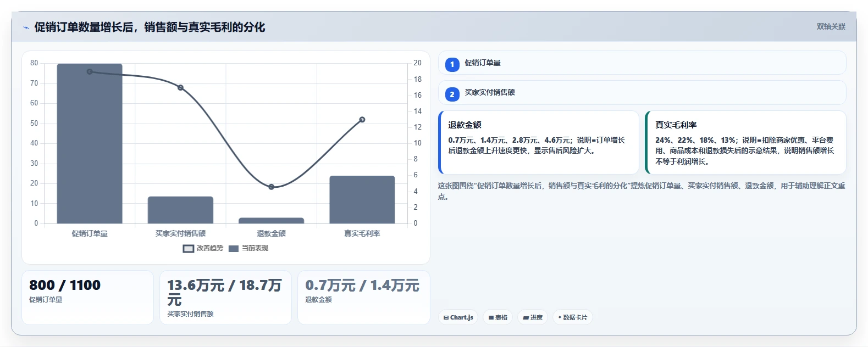Viewport: 868px width, 347px height.
Task: Expand item 1 促销订单量
Action: (x=642, y=63)
